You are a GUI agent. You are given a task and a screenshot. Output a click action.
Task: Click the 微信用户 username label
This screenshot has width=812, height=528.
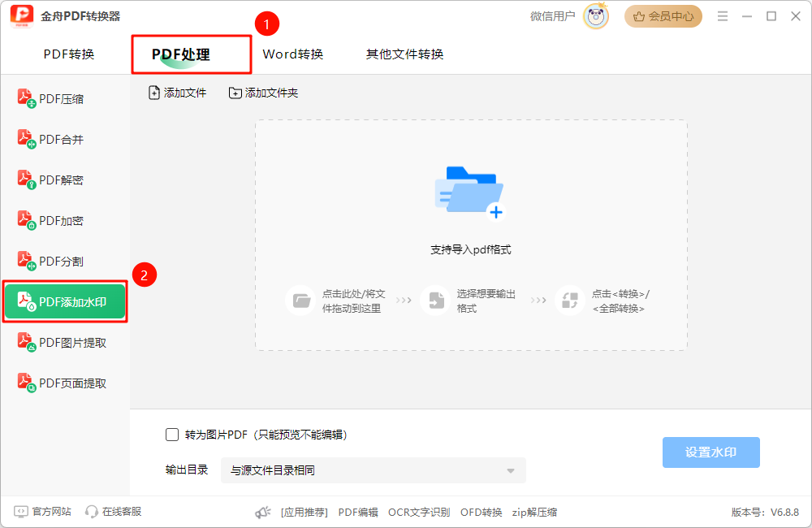(552, 16)
